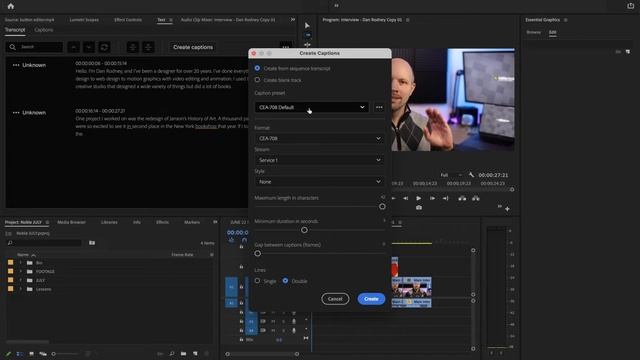This screenshot has width=640, height=360.
Task: Click the New Item icon at Project panel bottom
Action: click(195, 353)
